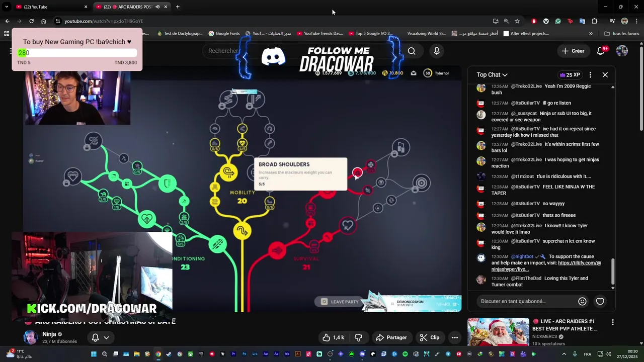644x362 pixels.
Task: Open the Grammarly extension icon
Action: [558, 21]
